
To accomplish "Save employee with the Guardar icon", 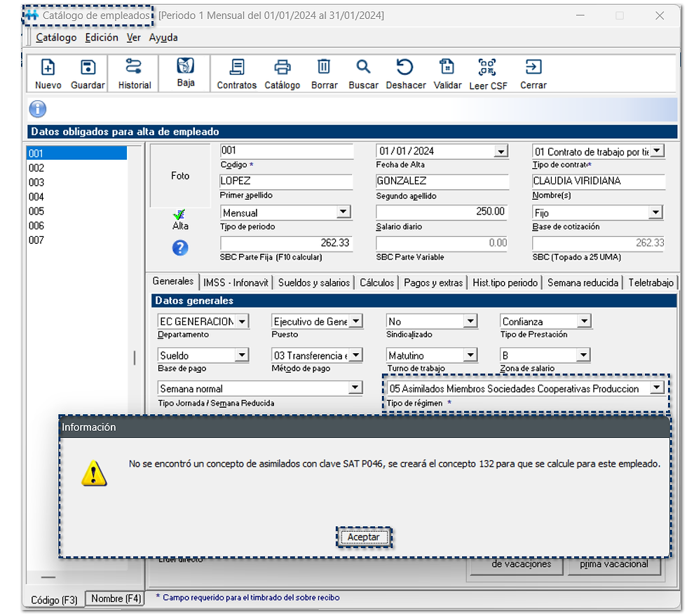I will pyautogui.click(x=88, y=68).
